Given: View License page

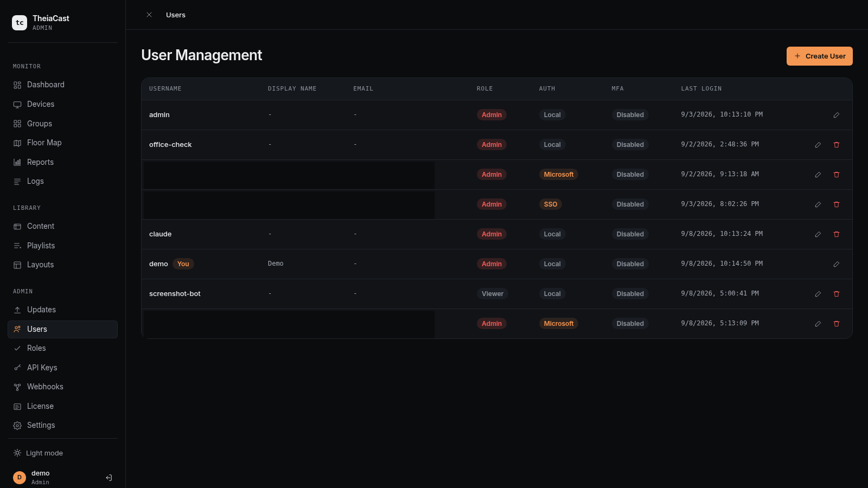Looking at the screenshot, I should 62,406.
